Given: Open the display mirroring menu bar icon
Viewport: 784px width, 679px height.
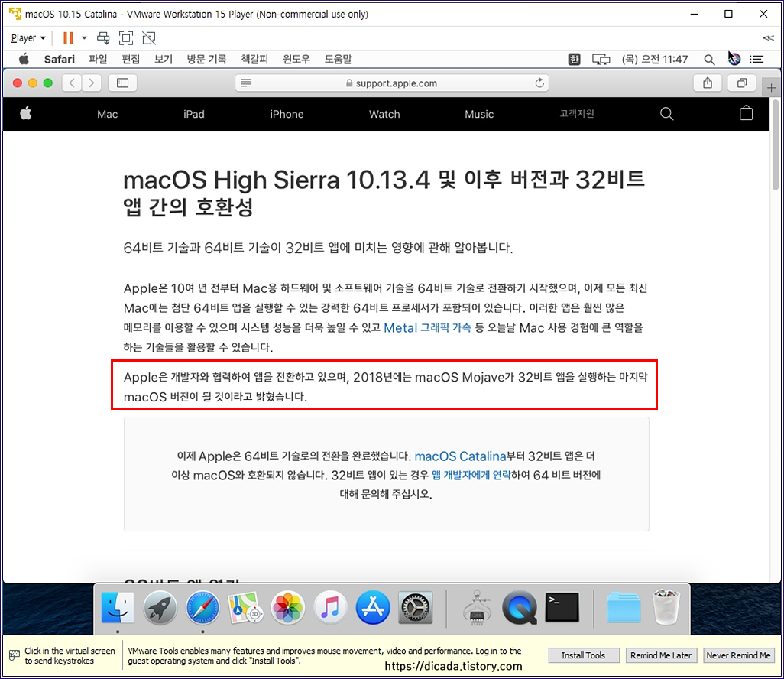Looking at the screenshot, I should [x=601, y=60].
